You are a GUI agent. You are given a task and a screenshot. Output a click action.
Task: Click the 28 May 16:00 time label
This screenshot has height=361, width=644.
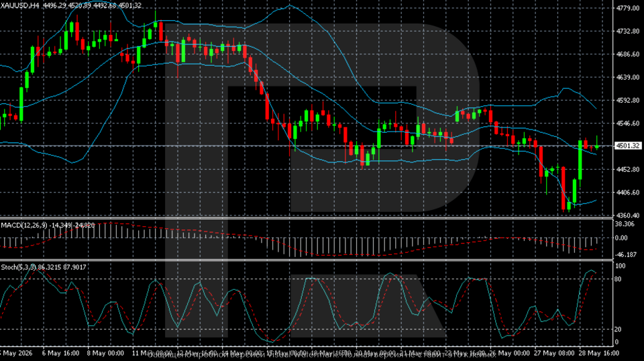click(x=599, y=353)
